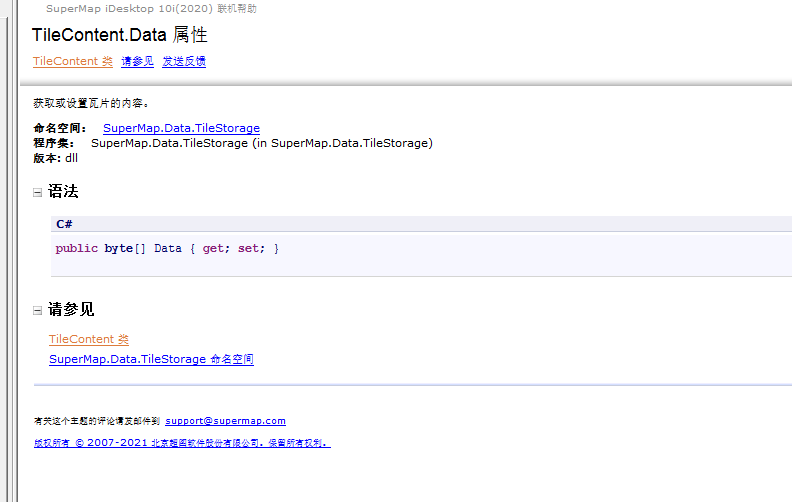Select the C# code language tab
Viewport: 792px width, 502px height.
point(64,224)
